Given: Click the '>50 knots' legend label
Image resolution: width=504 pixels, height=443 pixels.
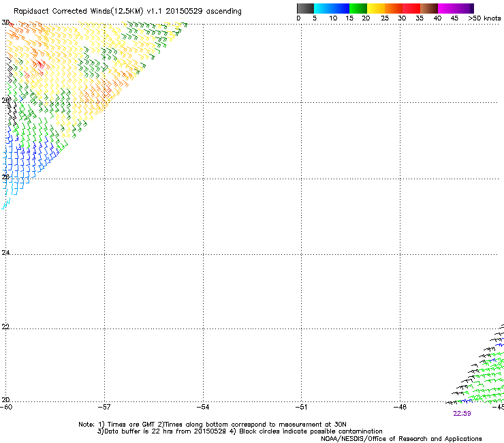Looking at the screenshot, I should tap(484, 18).
